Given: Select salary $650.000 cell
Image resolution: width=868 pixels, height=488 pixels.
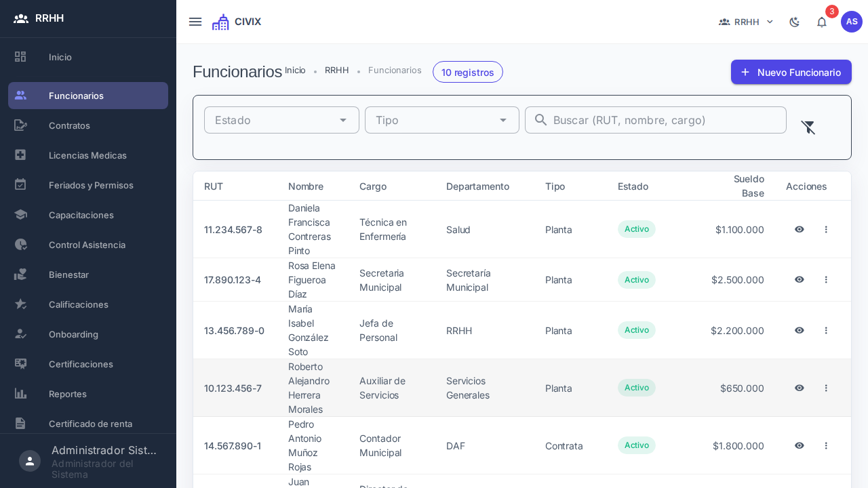Looking at the screenshot, I should tap(742, 388).
